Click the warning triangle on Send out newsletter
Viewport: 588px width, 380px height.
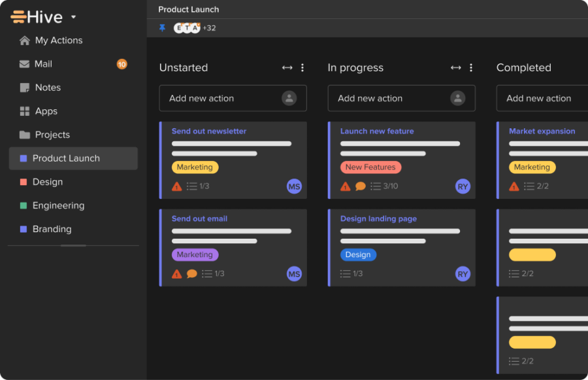(176, 186)
